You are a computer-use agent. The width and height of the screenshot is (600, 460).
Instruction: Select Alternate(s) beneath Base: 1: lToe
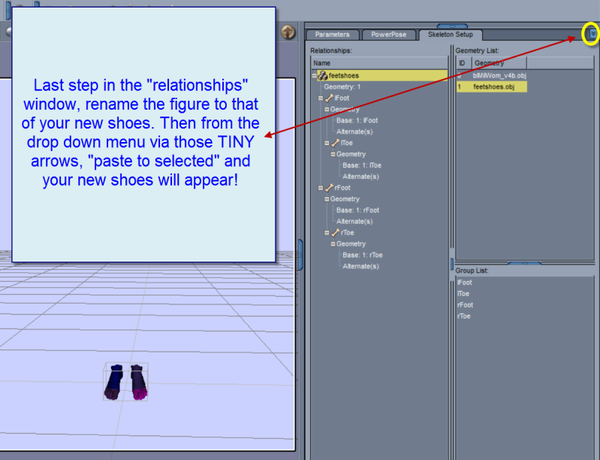pyautogui.click(x=360, y=176)
